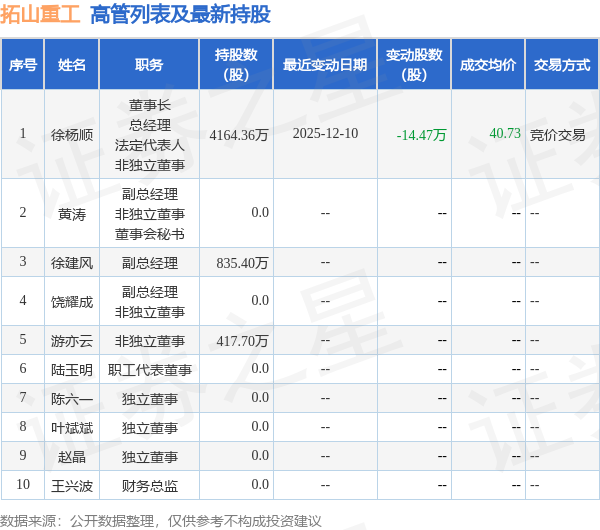Click the name 陆玉明
The image size is (600, 530).
(x=72, y=370)
